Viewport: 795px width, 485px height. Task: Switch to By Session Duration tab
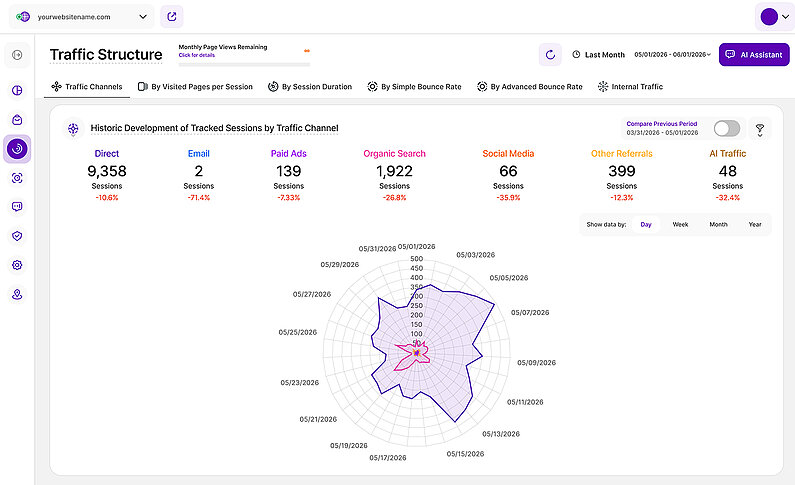(x=310, y=87)
